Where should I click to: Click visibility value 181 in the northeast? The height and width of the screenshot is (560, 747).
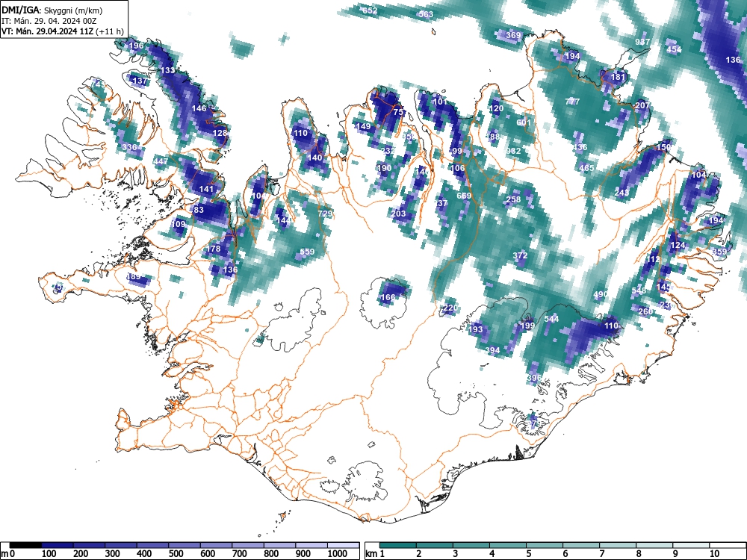coord(618,77)
